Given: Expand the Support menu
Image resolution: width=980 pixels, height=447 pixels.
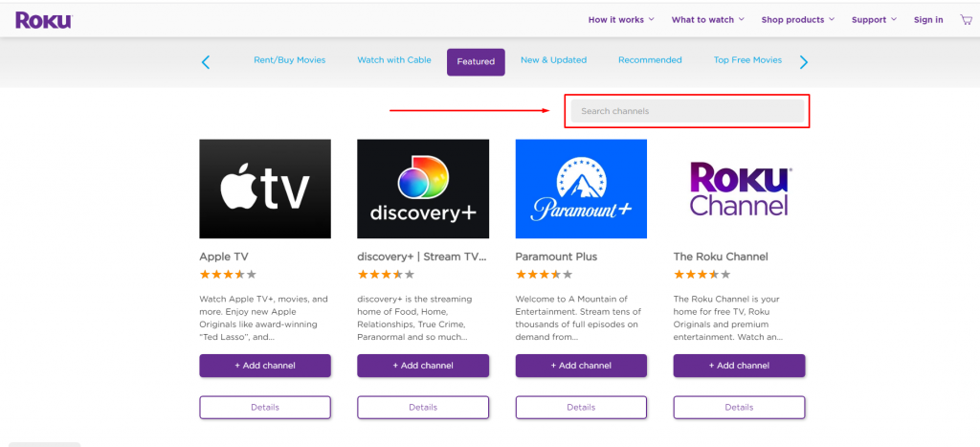Looking at the screenshot, I should click(875, 19).
